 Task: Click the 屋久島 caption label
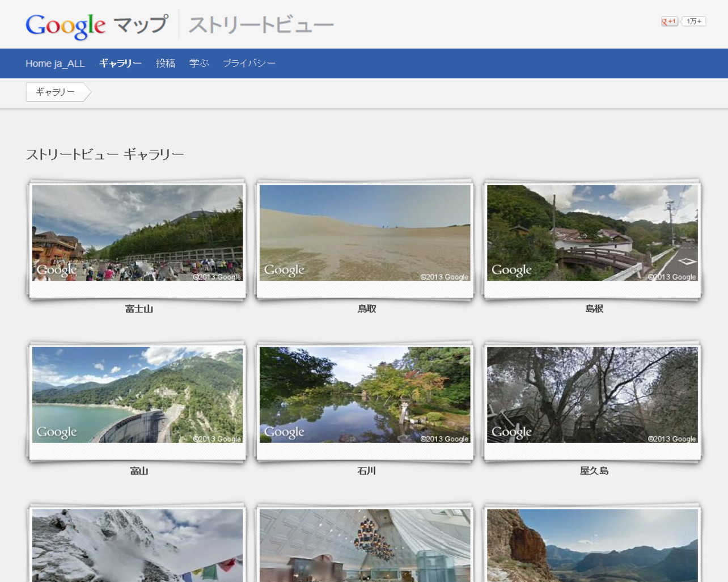[594, 471]
